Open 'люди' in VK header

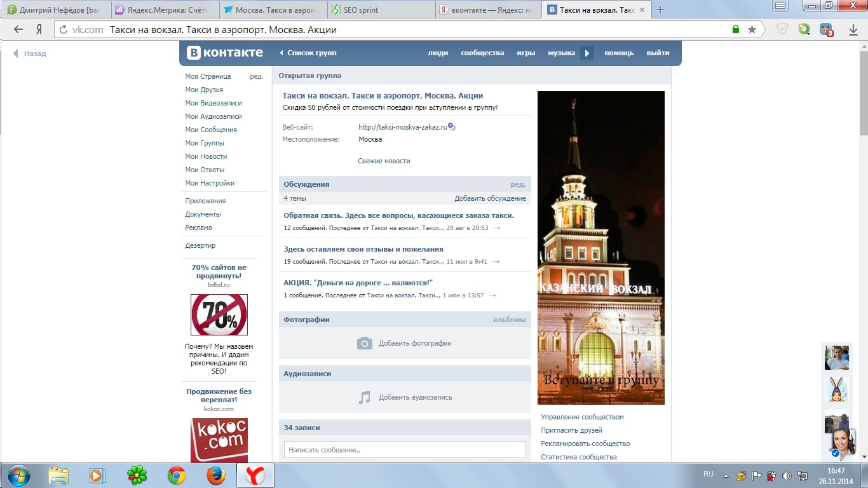click(x=438, y=53)
